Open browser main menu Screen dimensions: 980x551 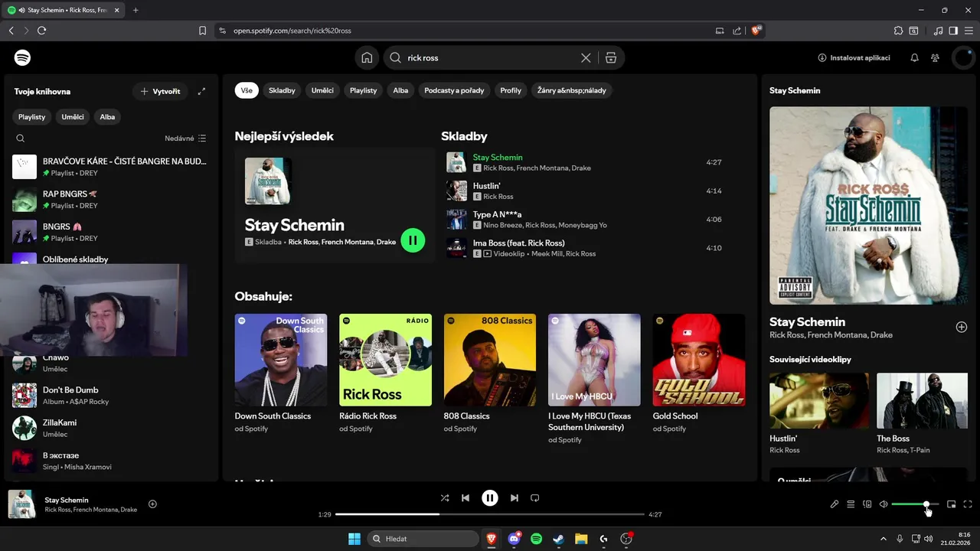(968, 31)
